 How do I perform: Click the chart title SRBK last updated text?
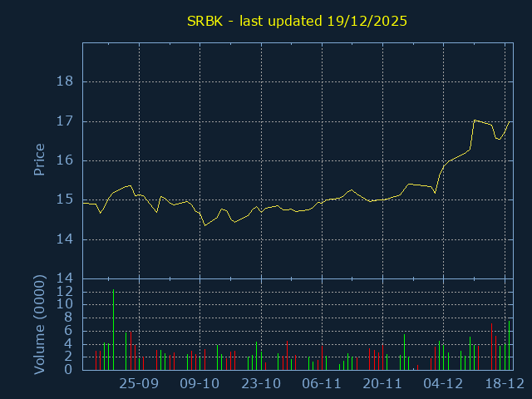pyautogui.click(x=295, y=21)
